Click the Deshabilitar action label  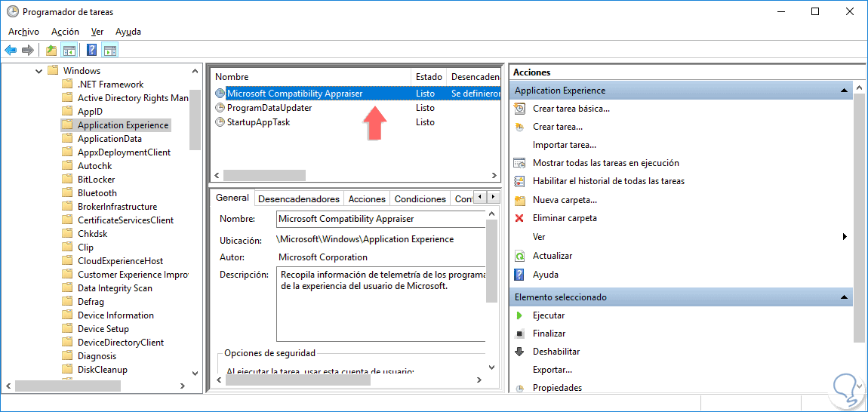[x=556, y=352]
